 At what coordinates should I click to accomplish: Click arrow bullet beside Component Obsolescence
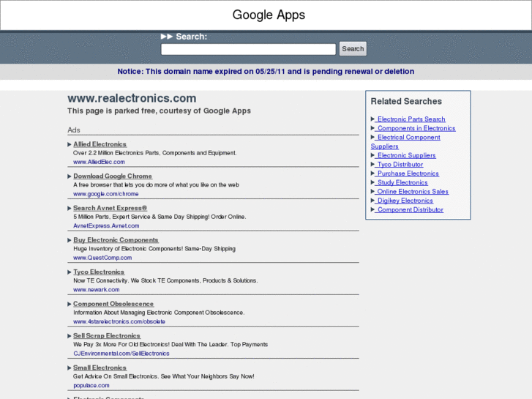pos(70,305)
